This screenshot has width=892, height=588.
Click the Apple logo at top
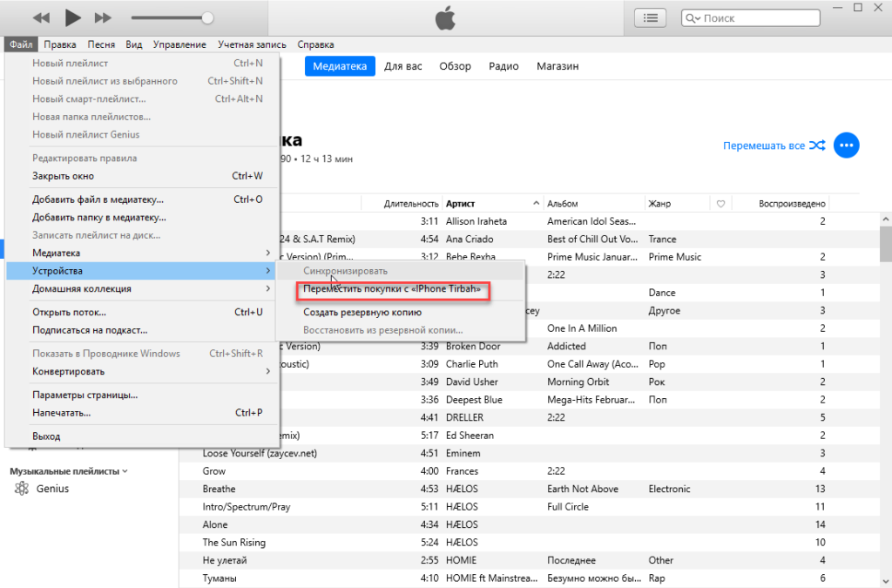444,17
